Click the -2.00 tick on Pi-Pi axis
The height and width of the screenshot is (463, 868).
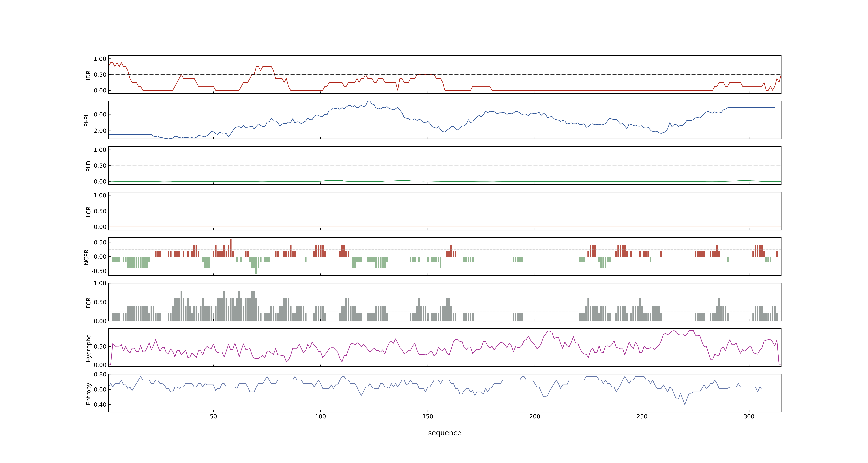(99, 131)
